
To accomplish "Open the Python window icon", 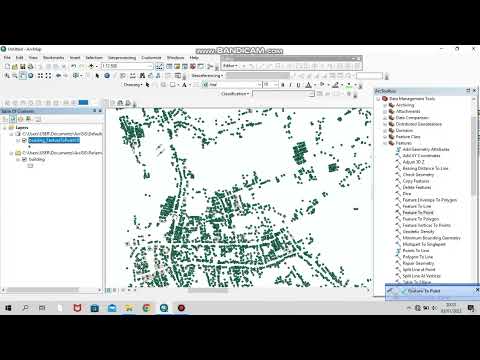I will pyautogui.click(x=200, y=66).
